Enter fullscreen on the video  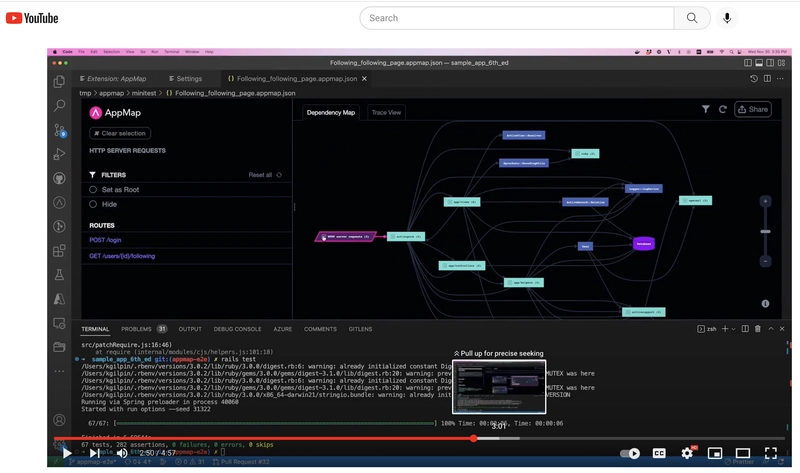tap(771, 453)
